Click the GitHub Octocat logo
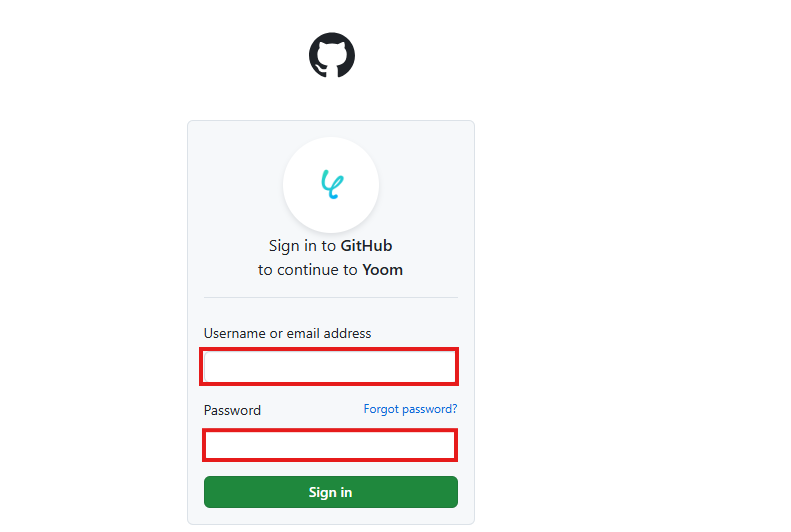This screenshot has height=532, width=791. (x=331, y=55)
